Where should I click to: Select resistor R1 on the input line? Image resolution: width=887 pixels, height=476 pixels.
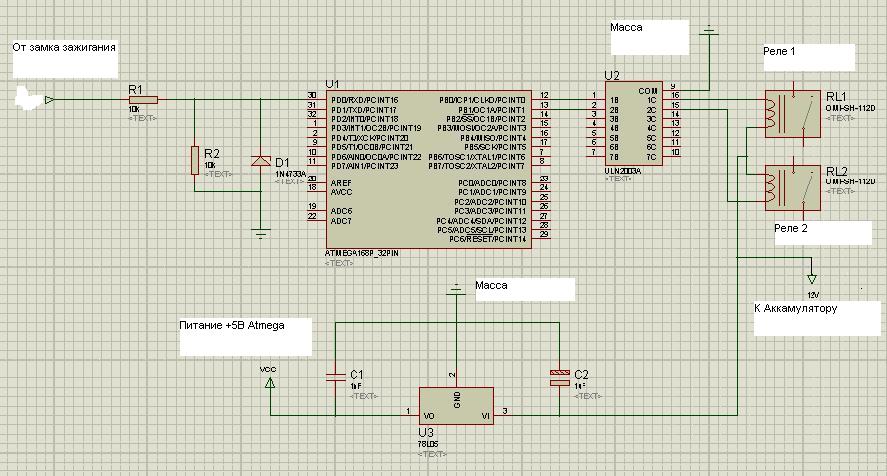coord(143,99)
